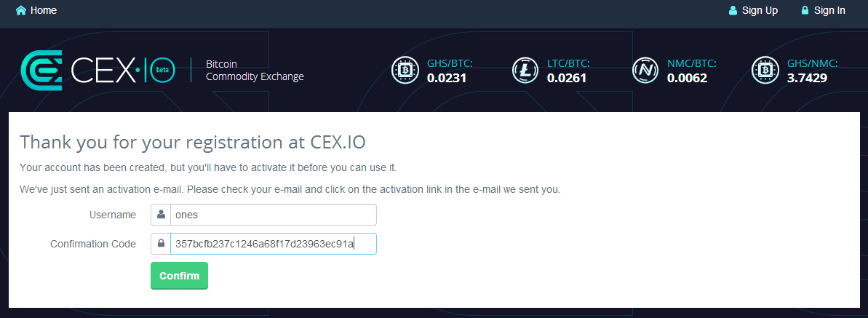Select the LTC/BTC rate 0.0261
The width and height of the screenshot is (868, 318).
click(567, 78)
